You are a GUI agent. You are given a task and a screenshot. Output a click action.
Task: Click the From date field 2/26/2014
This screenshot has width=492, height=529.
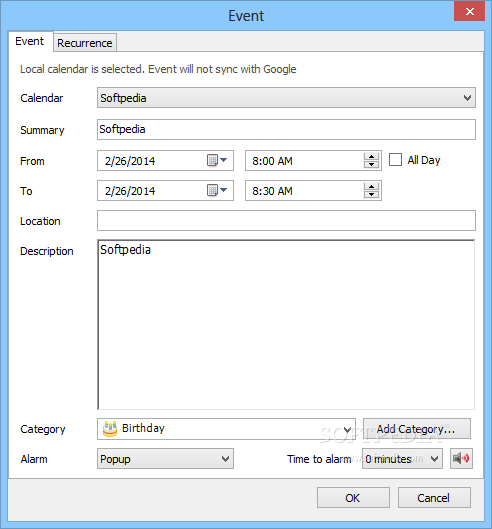click(x=165, y=161)
